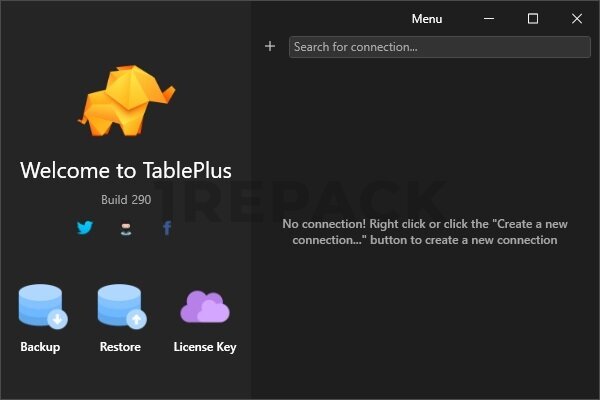Screen dimensions: 600x400
Task: Click the Build 290 version text
Action: pos(126,200)
